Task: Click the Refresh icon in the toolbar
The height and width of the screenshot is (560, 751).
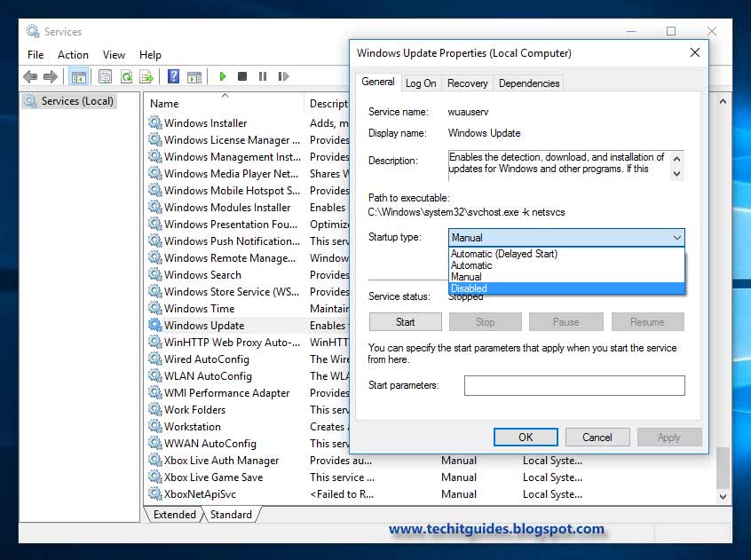Action: (x=126, y=76)
